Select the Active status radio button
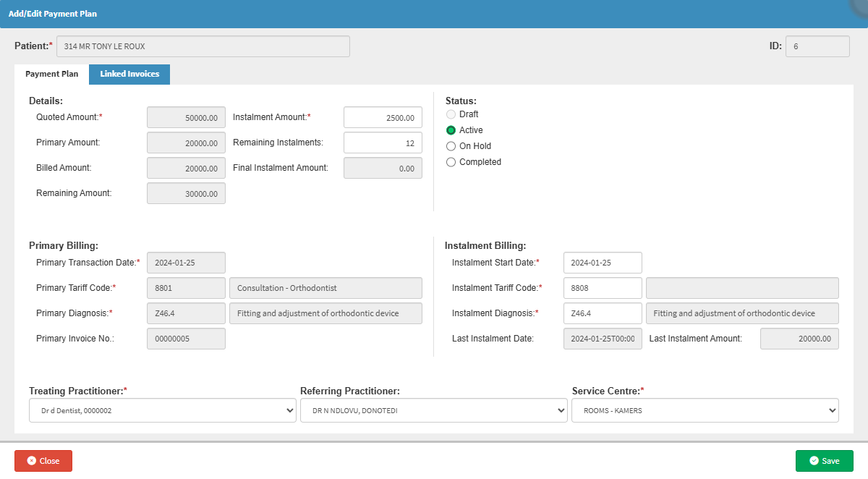This screenshot has width=868, height=479. pyautogui.click(x=451, y=130)
